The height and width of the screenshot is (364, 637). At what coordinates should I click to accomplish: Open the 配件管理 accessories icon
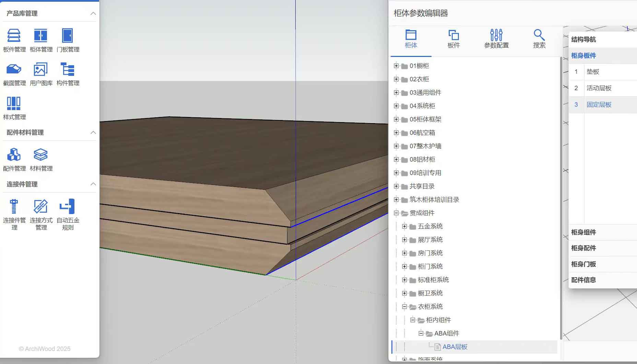14,155
